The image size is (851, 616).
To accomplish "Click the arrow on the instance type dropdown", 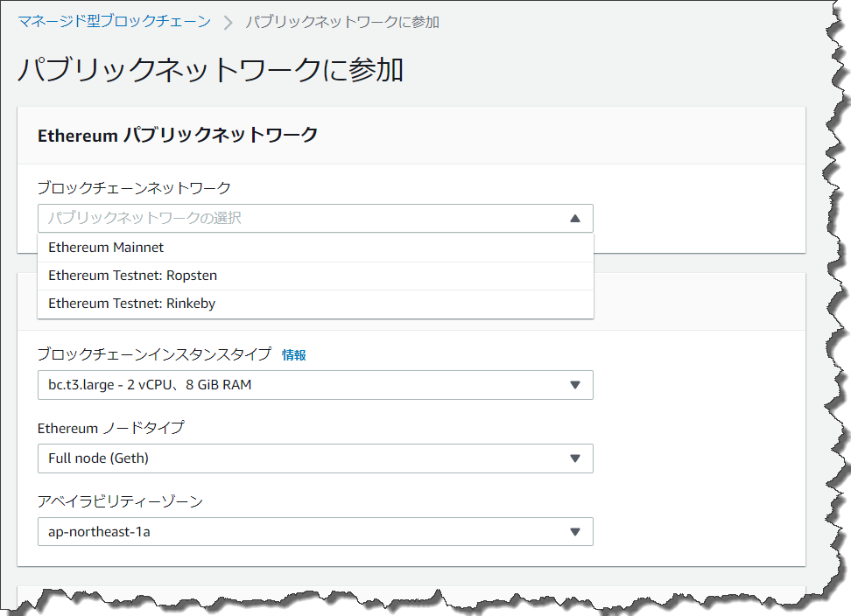I will point(575,385).
